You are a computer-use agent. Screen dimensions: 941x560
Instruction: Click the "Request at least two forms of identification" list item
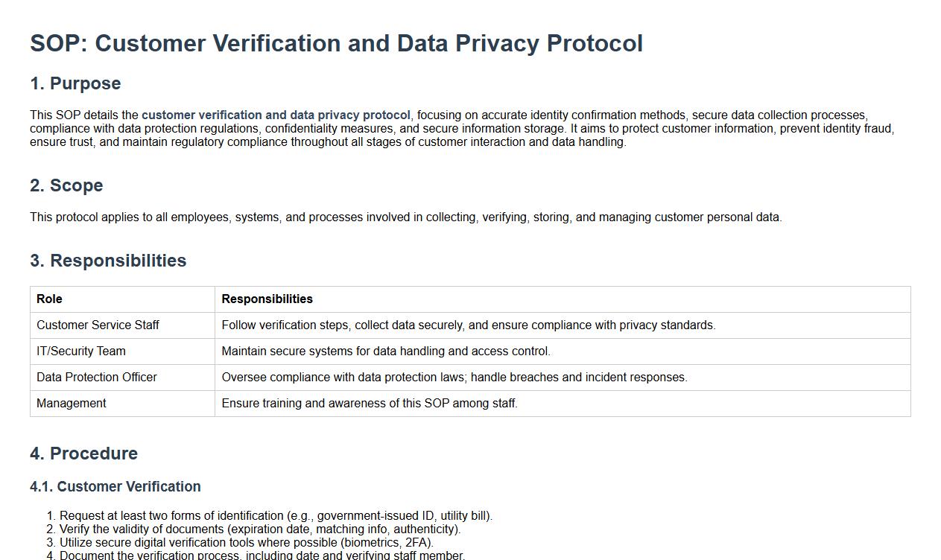click(x=276, y=516)
